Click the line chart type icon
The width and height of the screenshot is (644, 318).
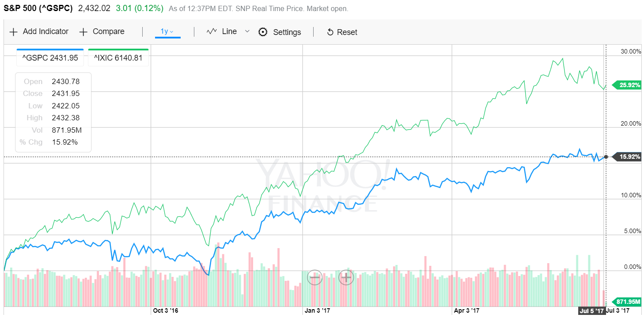(212, 31)
